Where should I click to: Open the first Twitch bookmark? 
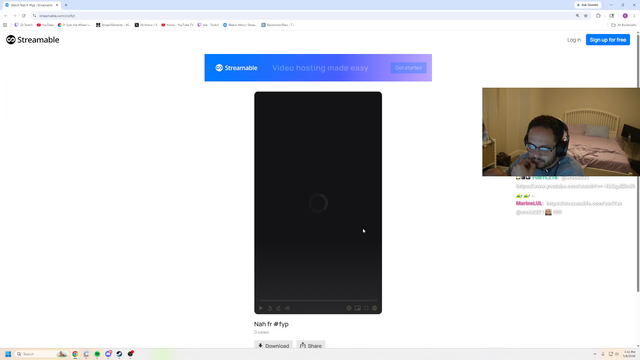[x=23, y=25]
